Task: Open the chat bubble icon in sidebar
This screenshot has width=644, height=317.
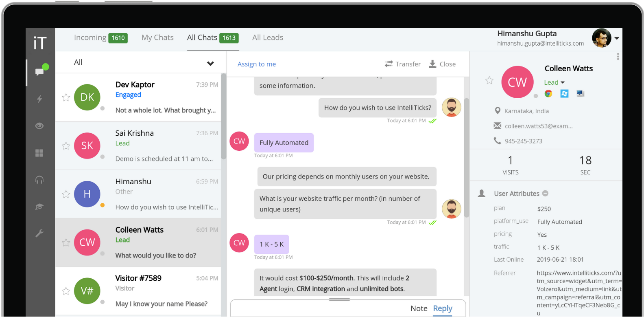Action: click(x=39, y=72)
